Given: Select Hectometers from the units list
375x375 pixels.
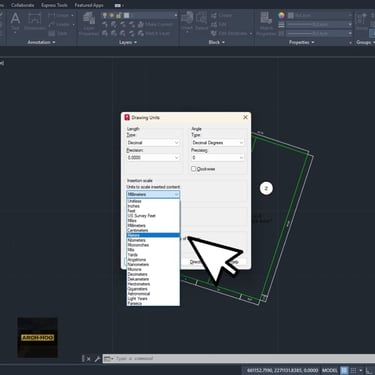Looking at the screenshot, I should tap(153, 284).
